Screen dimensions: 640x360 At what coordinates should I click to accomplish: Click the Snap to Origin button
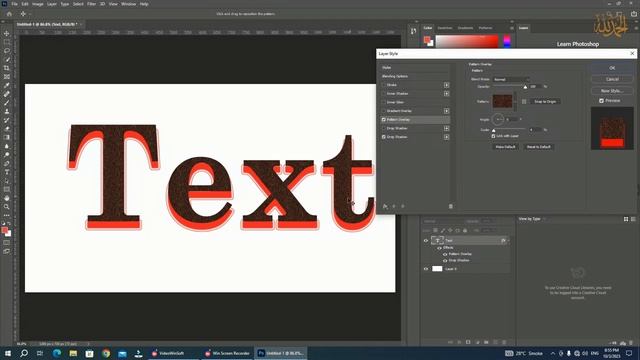pyautogui.click(x=545, y=101)
